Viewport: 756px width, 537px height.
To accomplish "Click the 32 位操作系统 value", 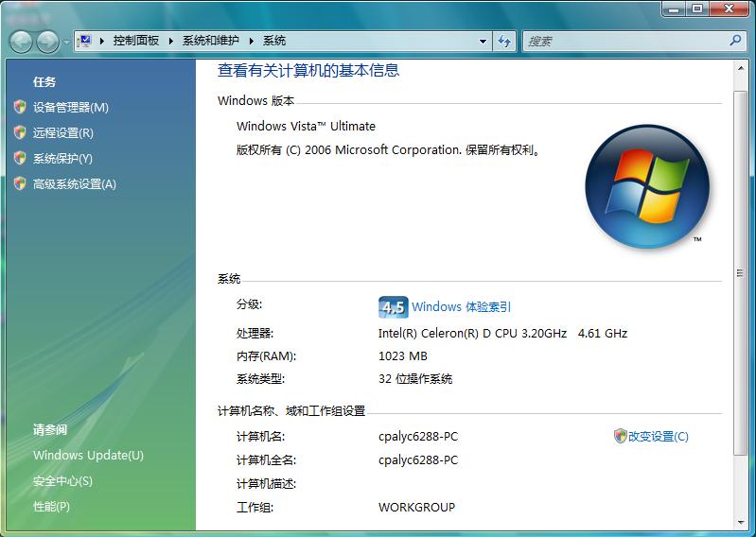I will [x=415, y=379].
